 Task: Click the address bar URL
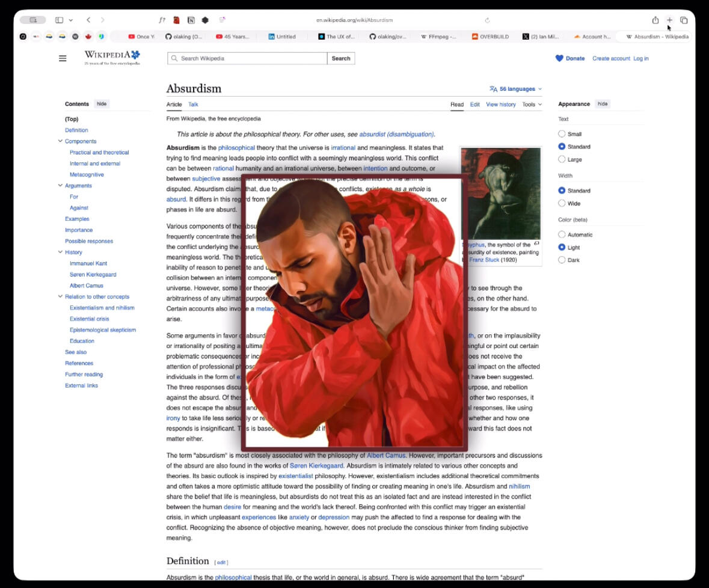coord(355,20)
